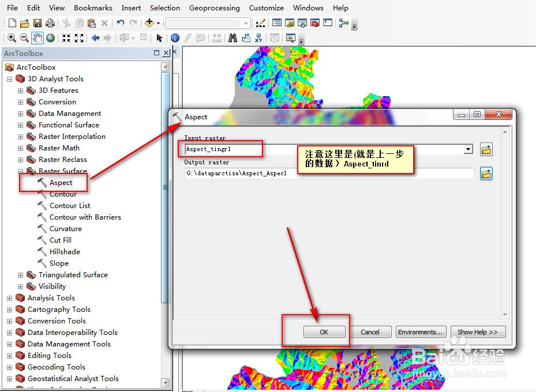Expand the Cartography Tools toolbox
536x392 pixels.
[10, 310]
